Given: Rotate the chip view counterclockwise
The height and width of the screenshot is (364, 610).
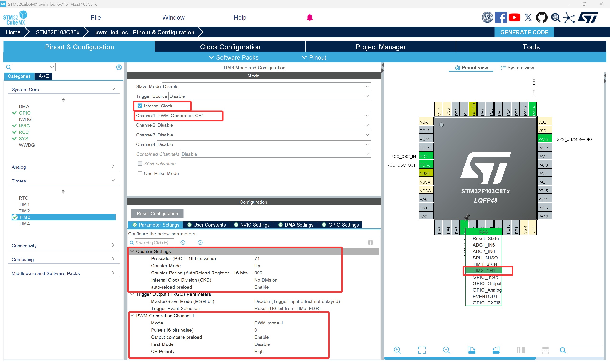Looking at the screenshot, I should (x=496, y=350).
